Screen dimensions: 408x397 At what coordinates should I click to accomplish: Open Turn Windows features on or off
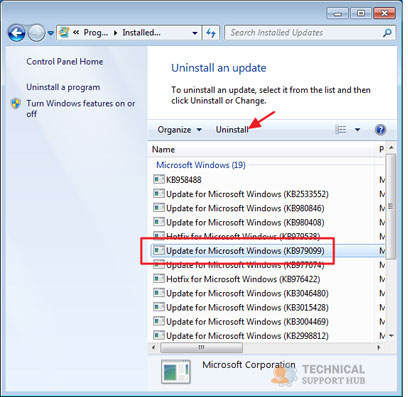click(x=80, y=108)
